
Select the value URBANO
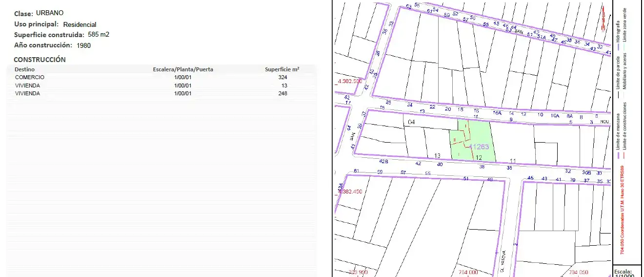coord(50,13)
